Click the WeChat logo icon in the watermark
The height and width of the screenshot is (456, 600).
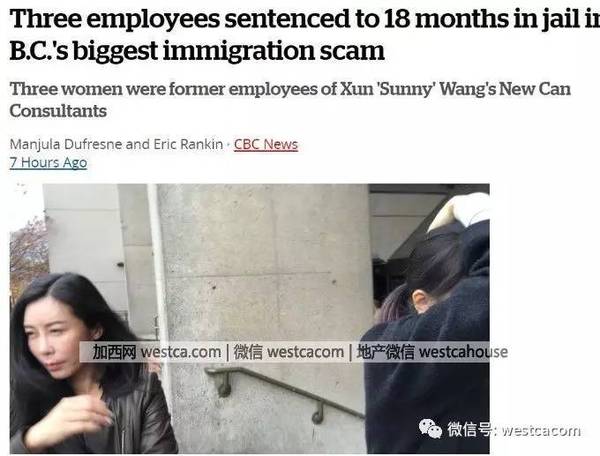(x=430, y=428)
